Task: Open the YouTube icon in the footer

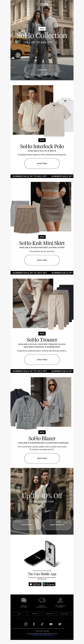Action: [51, 624]
